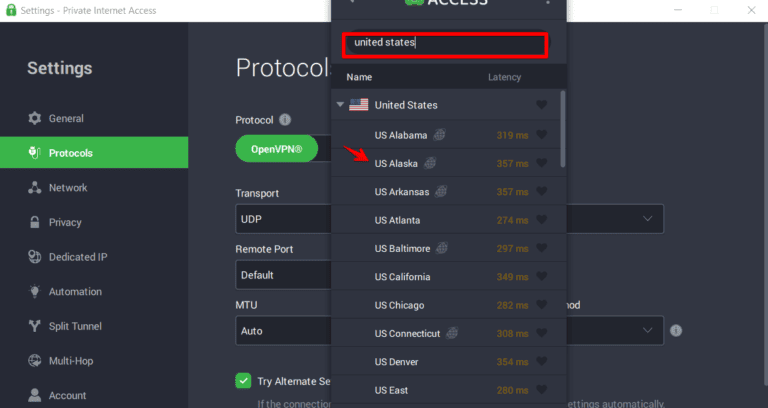The width and height of the screenshot is (768, 408).
Task: Click the Network icon in sidebar
Action: tap(35, 188)
